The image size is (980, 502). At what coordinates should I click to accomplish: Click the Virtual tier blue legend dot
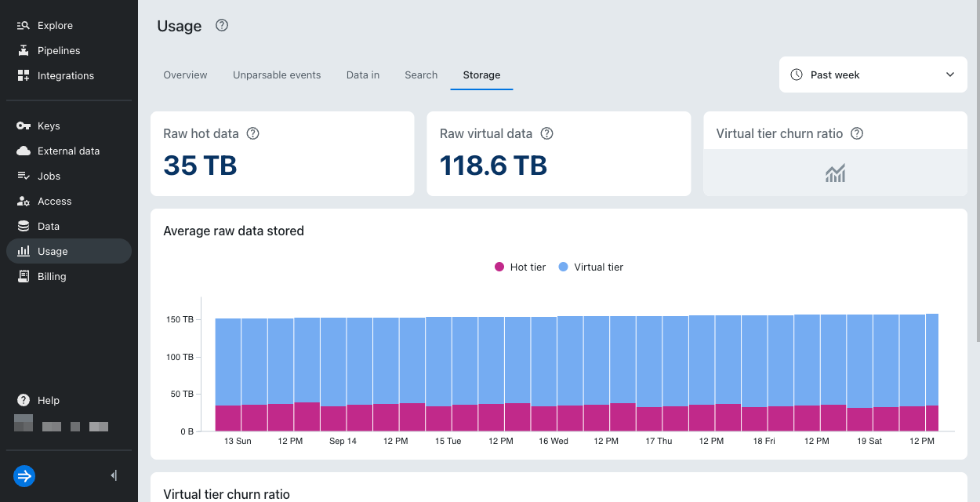563,267
